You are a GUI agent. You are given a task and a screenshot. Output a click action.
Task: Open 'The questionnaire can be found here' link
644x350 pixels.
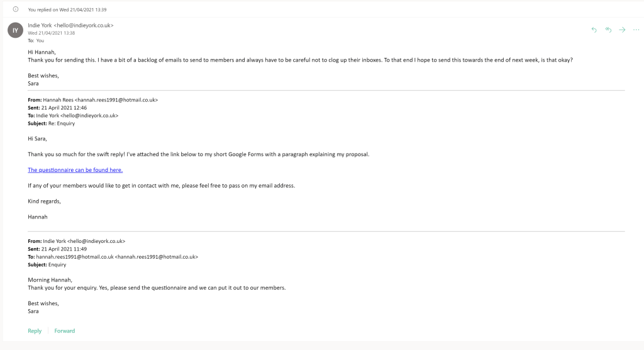coord(75,170)
